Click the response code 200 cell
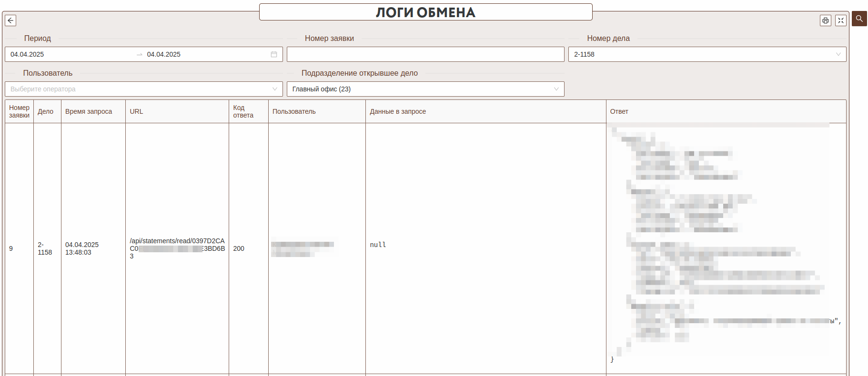The image size is (868, 376). coord(239,248)
